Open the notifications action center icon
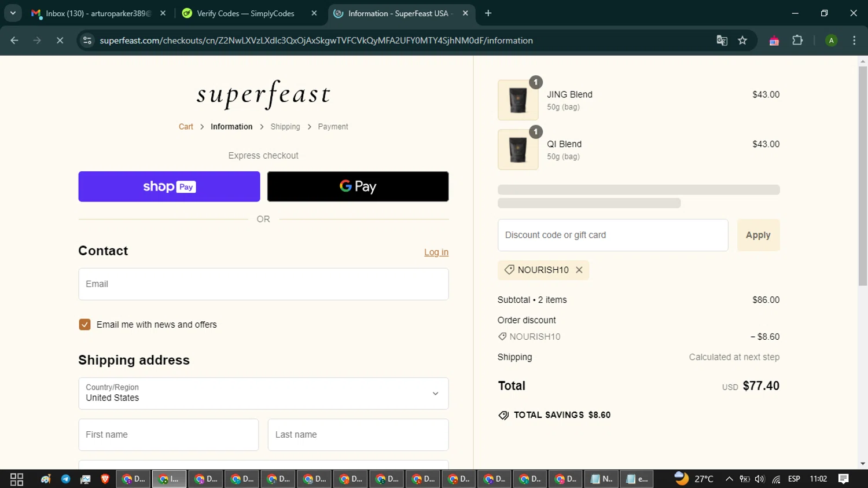868x488 pixels. [x=844, y=479]
